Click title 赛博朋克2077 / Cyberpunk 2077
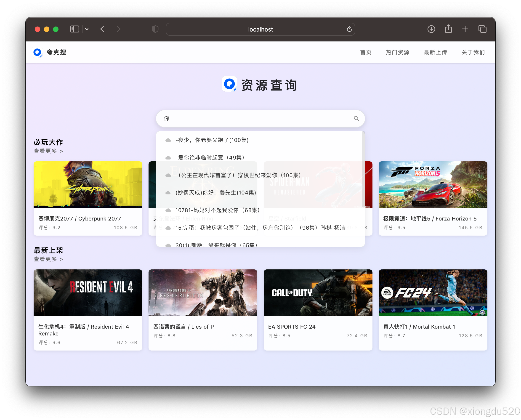 pos(80,218)
